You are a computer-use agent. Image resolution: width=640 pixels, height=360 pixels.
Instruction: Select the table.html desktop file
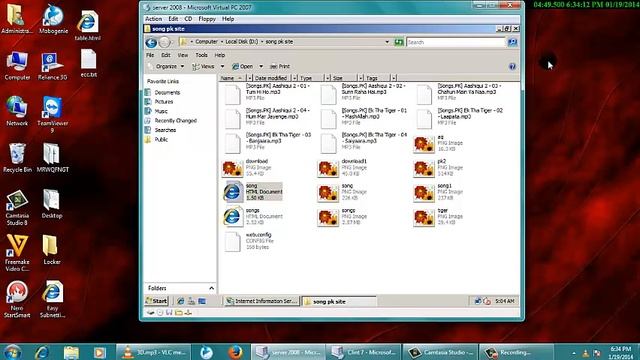tap(87, 25)
